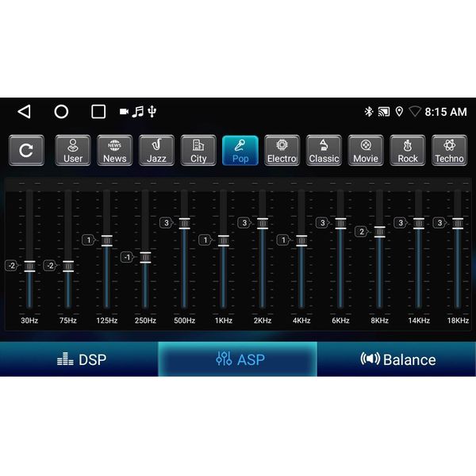Viewport: 476px width, 476px height.
Task: Open the DSP tab
Action: pyautogui.click(x=79, y=359)
